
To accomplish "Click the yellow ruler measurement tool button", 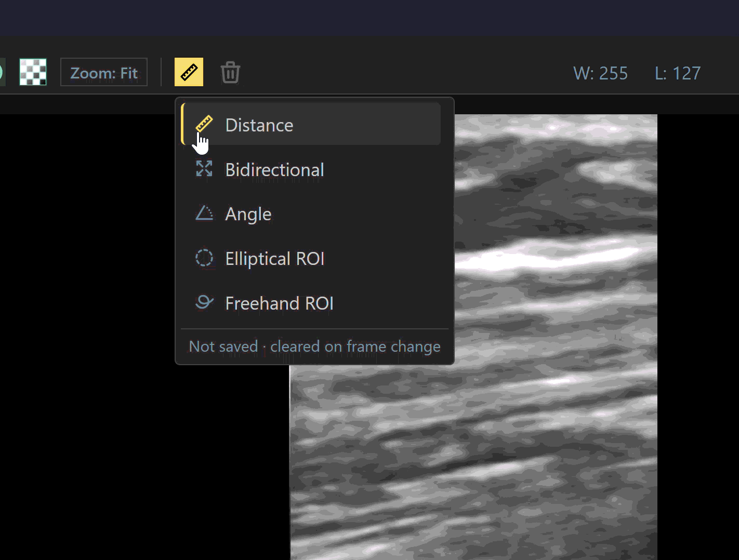I will pyautogui.click(x=189, y=72).
